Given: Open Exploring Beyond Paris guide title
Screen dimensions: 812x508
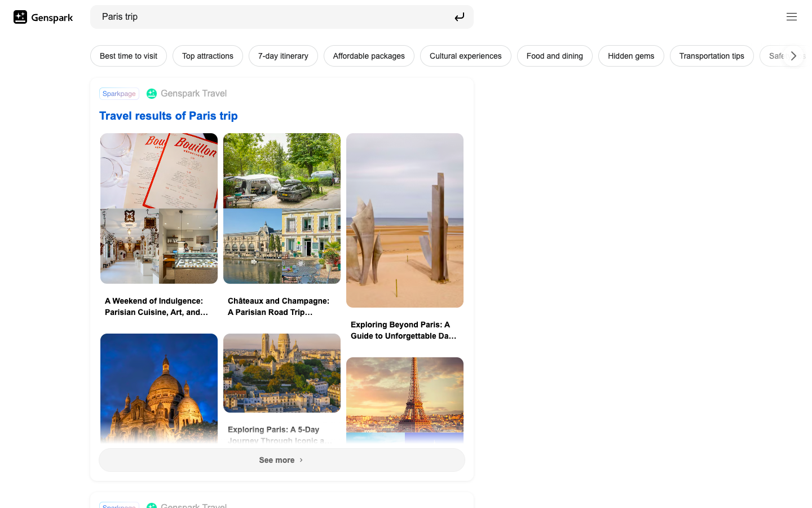Looking at the screenshot, I should [x=404, y=330].
